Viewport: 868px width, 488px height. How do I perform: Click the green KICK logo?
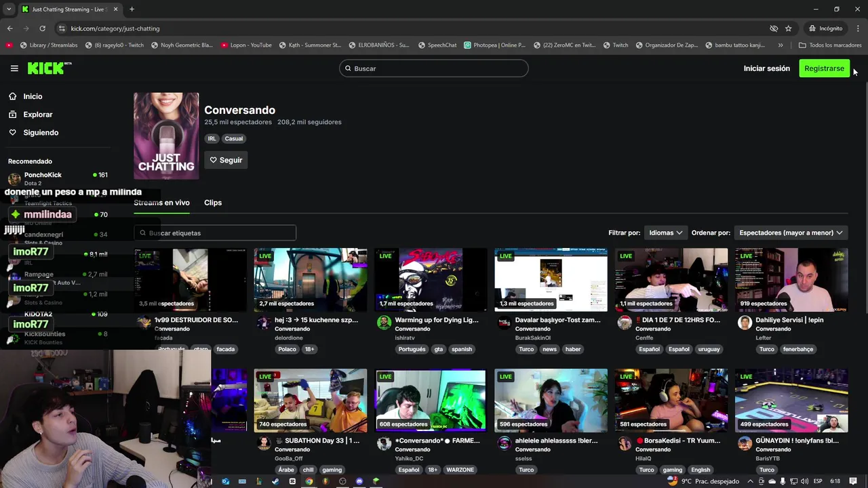(x=49, y=68)
